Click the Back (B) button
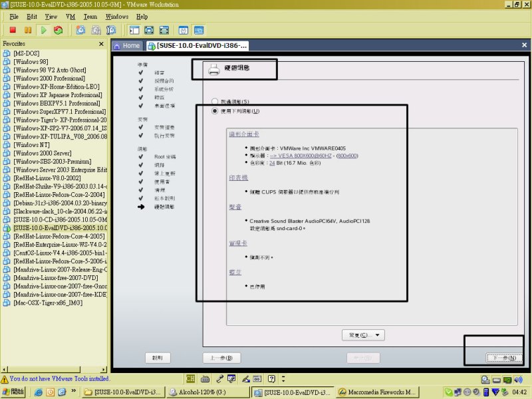This screenshot has width=532, height=399. coord(221,358)
